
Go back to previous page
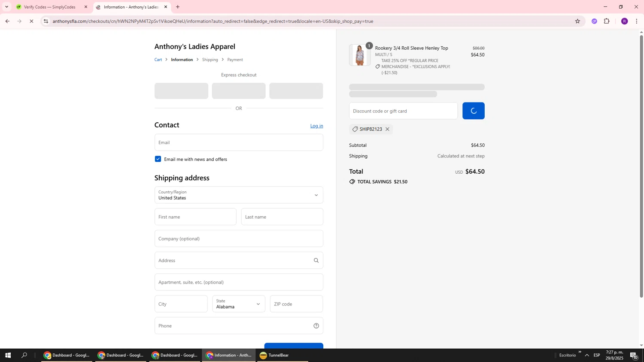(7, 21)
